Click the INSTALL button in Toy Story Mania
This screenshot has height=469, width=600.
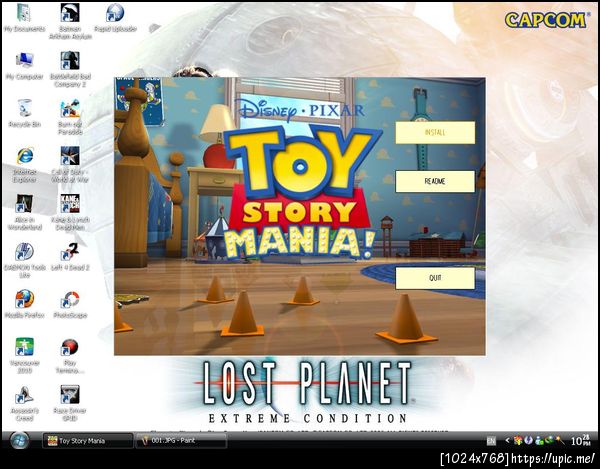click(435, 132)
